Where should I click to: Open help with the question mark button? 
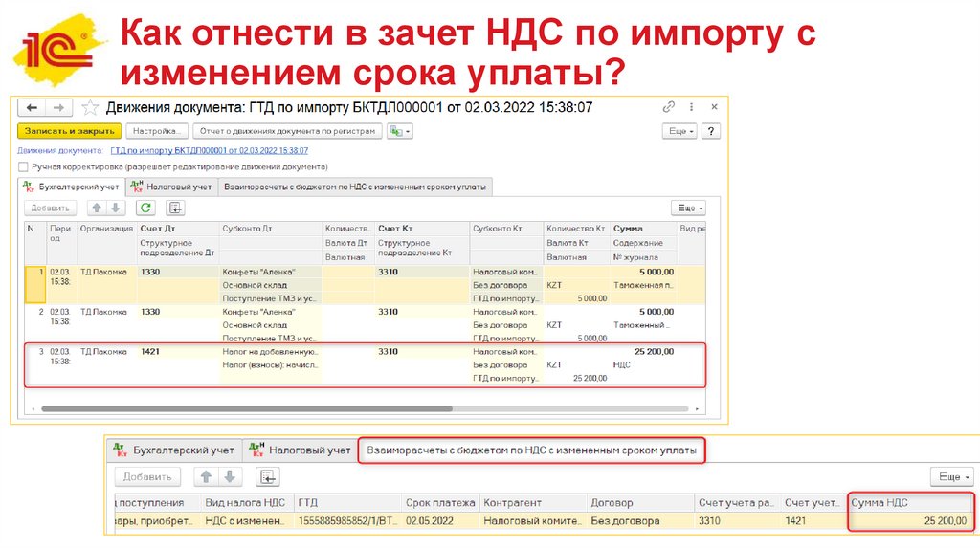coord(711,131)
